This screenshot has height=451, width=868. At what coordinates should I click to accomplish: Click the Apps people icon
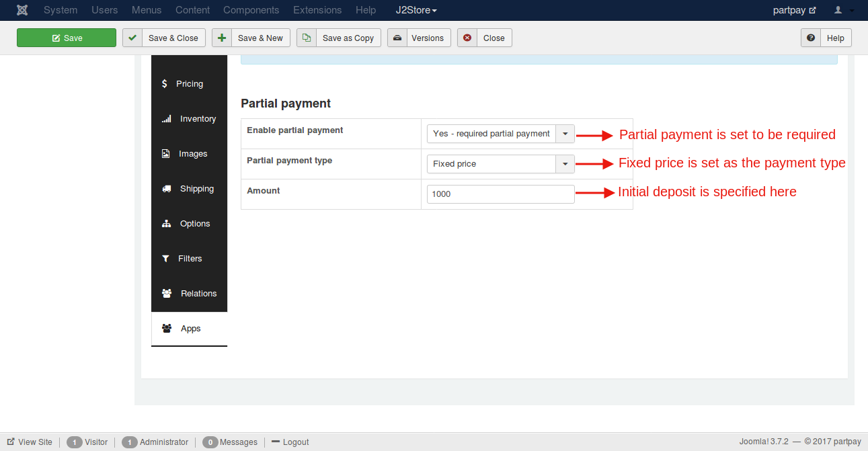167,329
